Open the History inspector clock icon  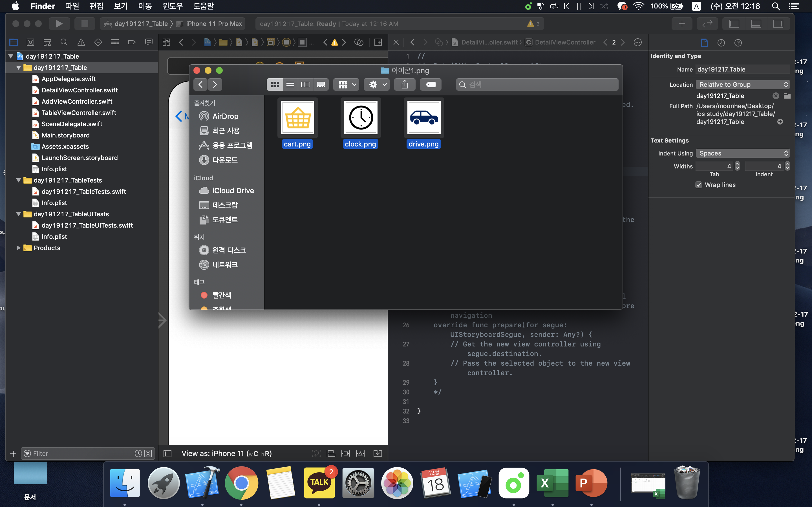(721, 43)
